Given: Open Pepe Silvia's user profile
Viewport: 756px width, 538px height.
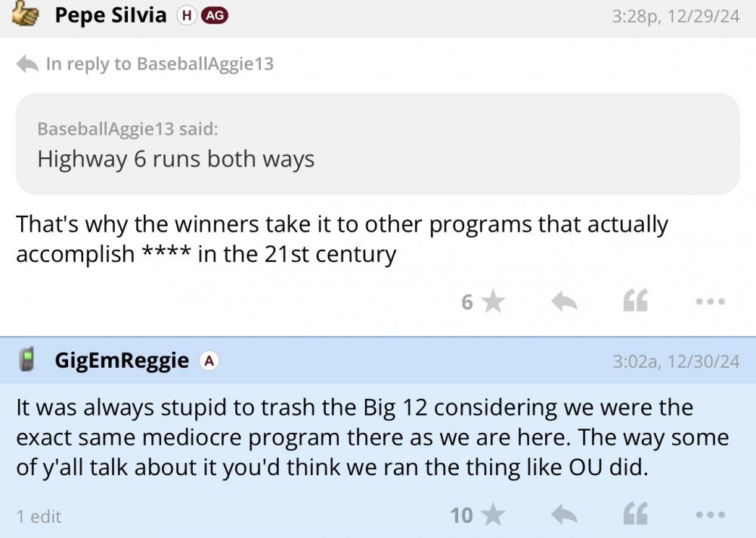Looking at the screenshot, I should coord(110,15).
